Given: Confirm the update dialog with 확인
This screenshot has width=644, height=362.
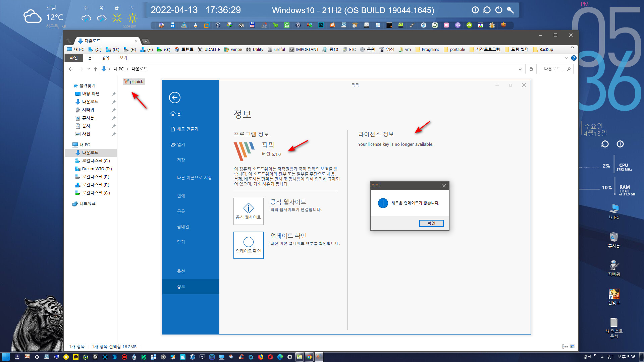Looking at the screenshot, I should pyautogui.click(x=431, y=223).
